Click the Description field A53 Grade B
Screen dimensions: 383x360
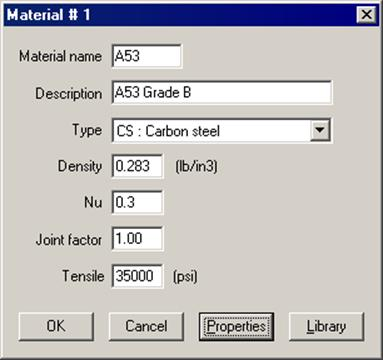[222, 93]
